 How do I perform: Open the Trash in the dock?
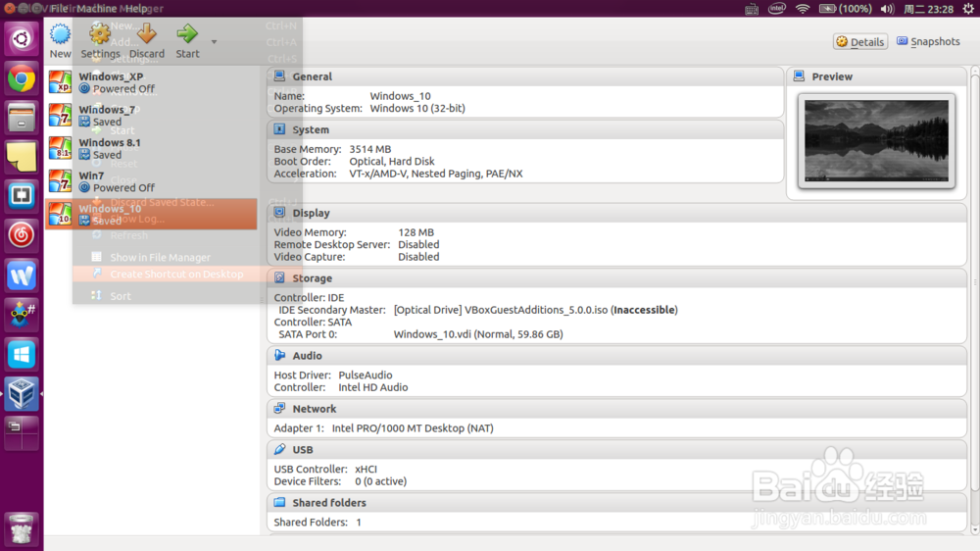22,529
